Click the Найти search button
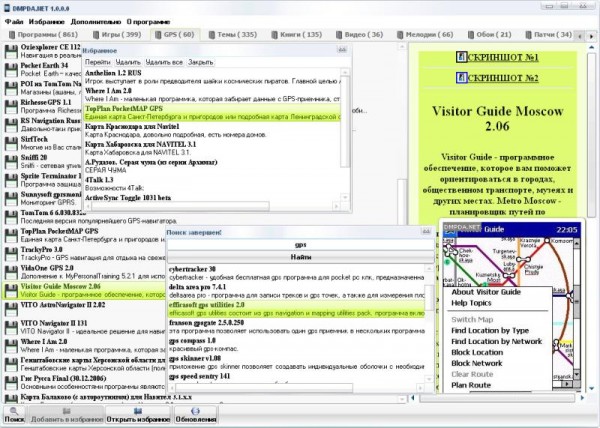Viewport: 600px width, 428px height. point(301,257)
